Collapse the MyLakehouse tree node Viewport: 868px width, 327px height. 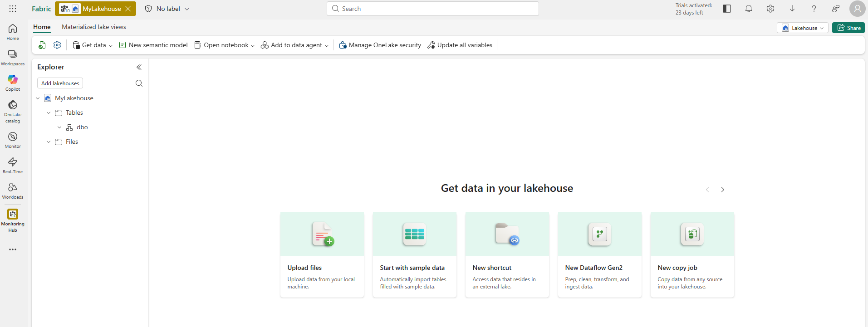click(x=38, y=98)
